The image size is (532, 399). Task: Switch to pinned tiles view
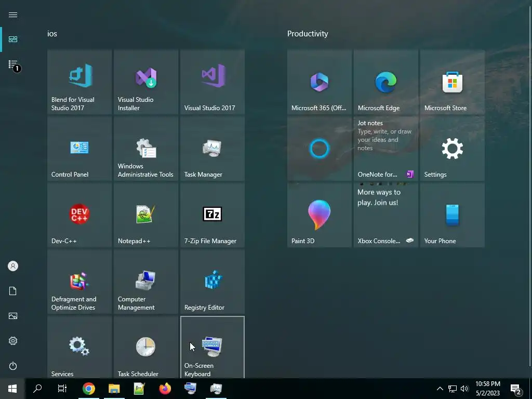pos(13,39)
